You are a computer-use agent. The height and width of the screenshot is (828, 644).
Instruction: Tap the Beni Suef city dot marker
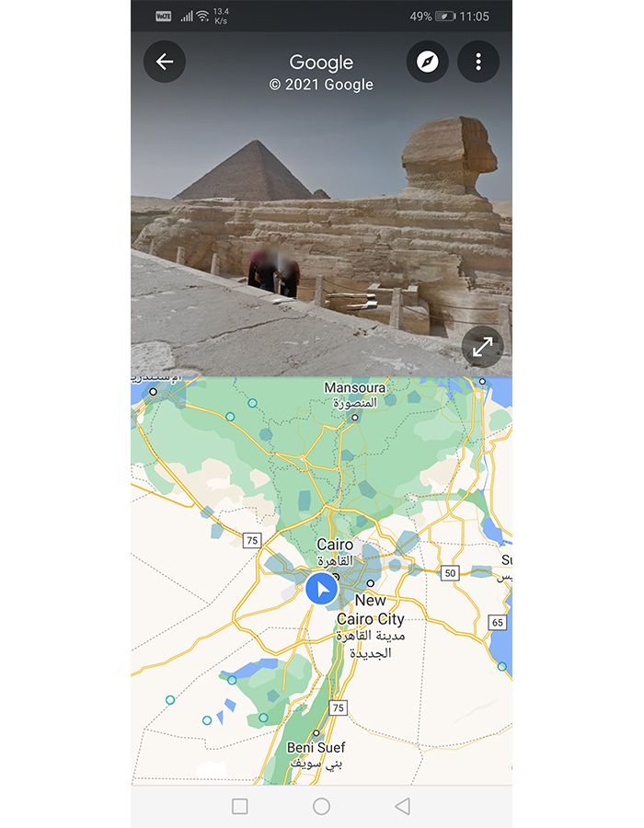[x=316, y=733]
